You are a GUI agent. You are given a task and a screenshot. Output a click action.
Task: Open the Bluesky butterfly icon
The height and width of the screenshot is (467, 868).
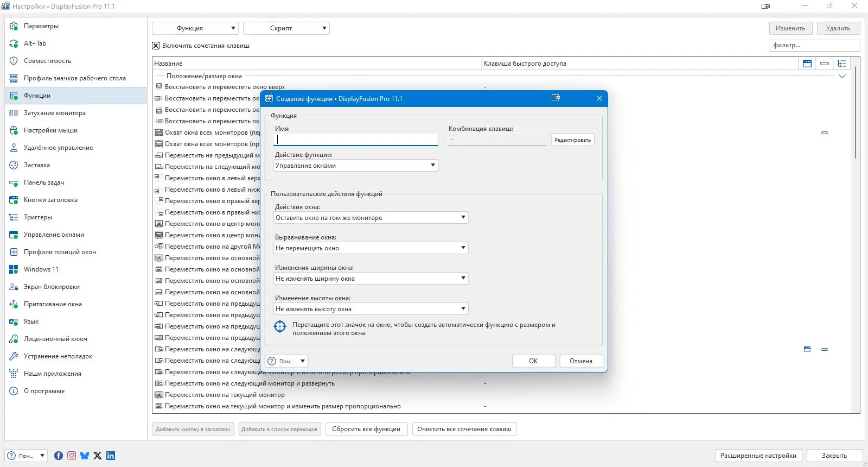point(85,456)
